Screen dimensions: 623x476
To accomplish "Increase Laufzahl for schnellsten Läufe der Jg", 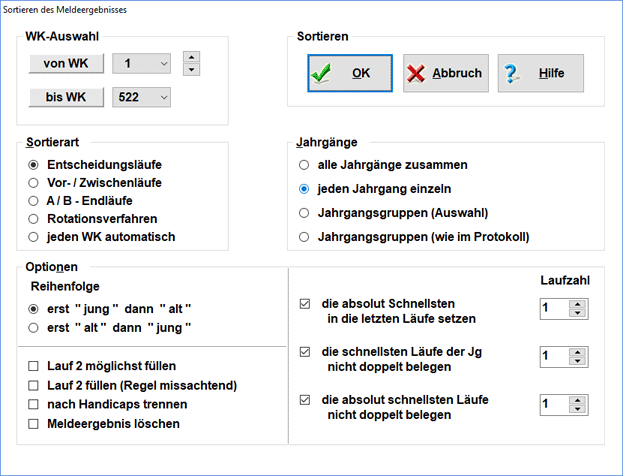I will coord(578,351).
